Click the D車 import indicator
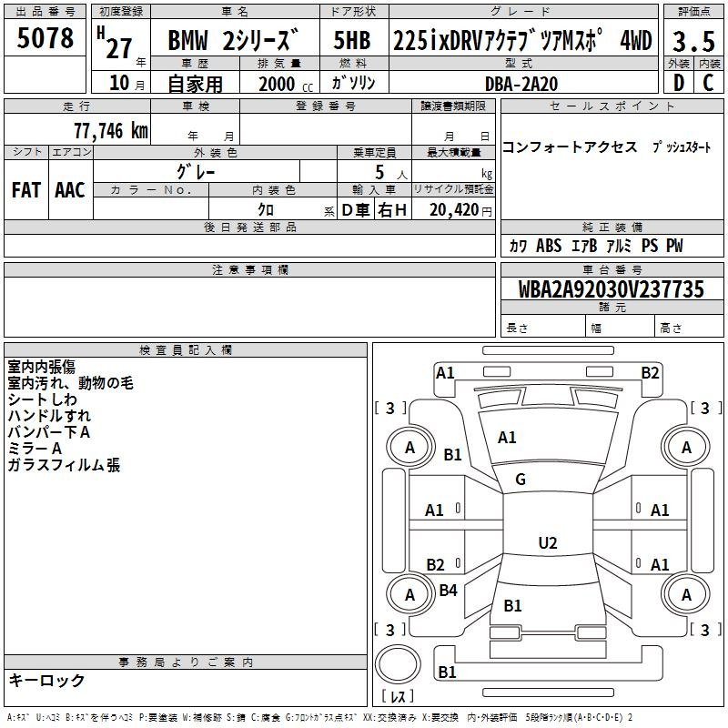Screen dimensions: 728x728 (x=356, y=210)
